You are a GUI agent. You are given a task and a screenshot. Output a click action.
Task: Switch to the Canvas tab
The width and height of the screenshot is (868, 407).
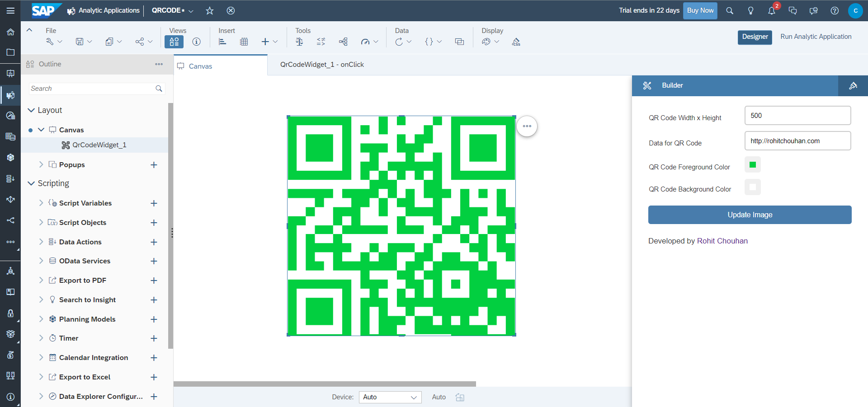[221, 66]
